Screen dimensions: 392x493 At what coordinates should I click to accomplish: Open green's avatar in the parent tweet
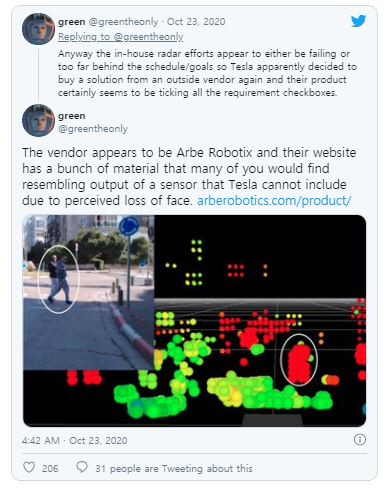38,29
